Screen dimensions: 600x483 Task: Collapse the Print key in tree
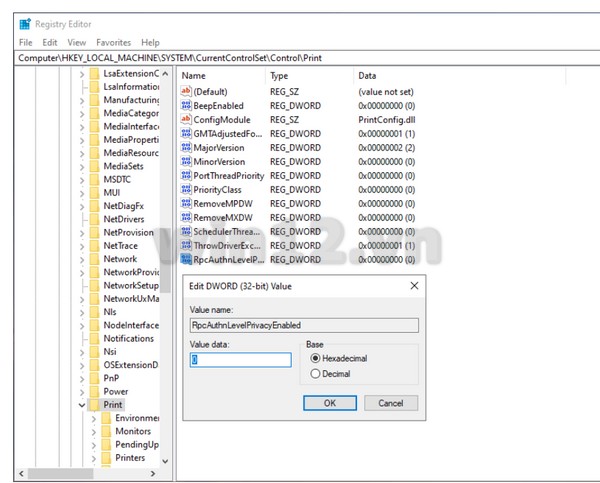click(82, 405)
